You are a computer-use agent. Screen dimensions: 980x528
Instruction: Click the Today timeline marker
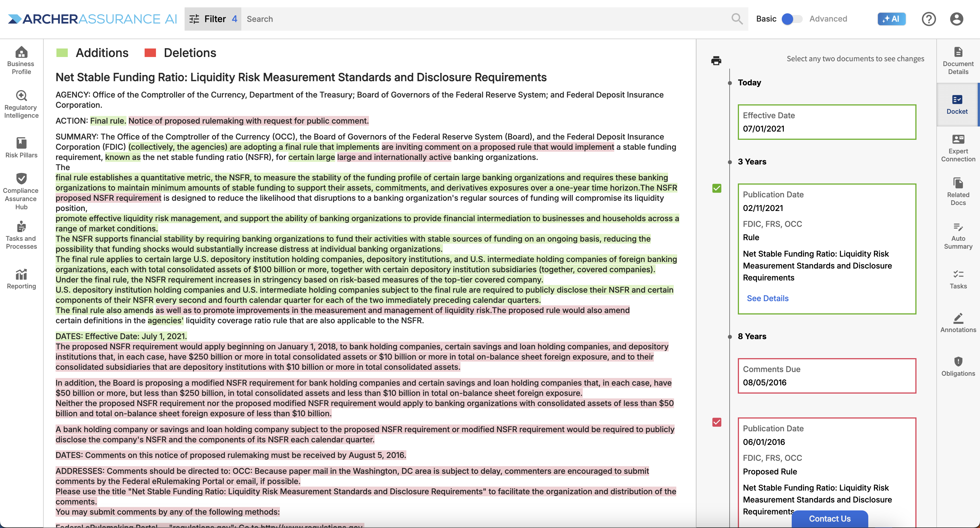[x=730, y=83]
